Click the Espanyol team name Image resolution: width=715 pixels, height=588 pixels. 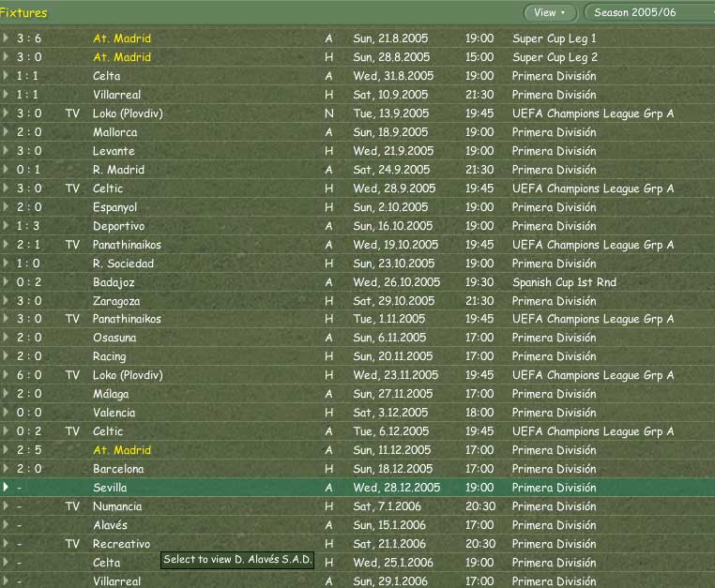point(114,207)
